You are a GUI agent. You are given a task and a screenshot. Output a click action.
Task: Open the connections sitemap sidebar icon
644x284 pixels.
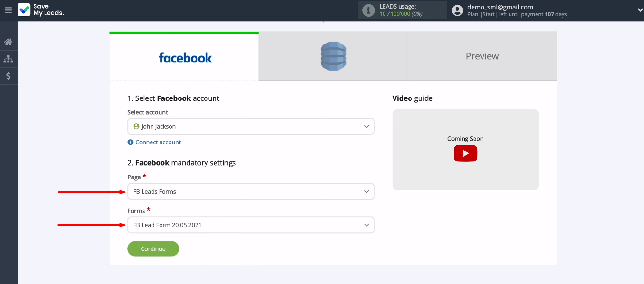point(9,59)
